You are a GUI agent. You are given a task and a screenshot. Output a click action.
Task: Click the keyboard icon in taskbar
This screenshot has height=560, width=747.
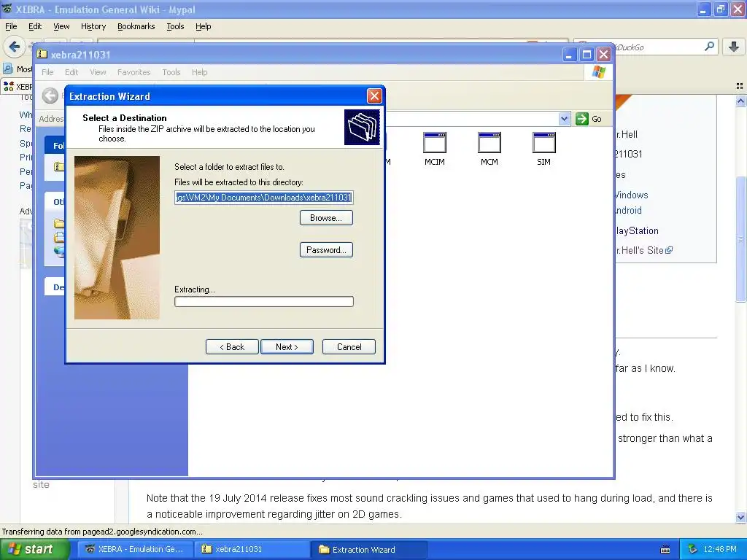coord(665,550)
